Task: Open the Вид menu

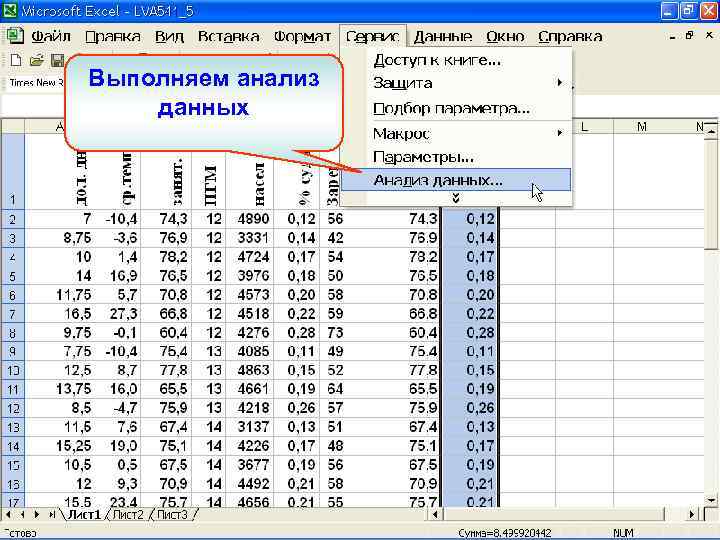Action: (169, 36)
